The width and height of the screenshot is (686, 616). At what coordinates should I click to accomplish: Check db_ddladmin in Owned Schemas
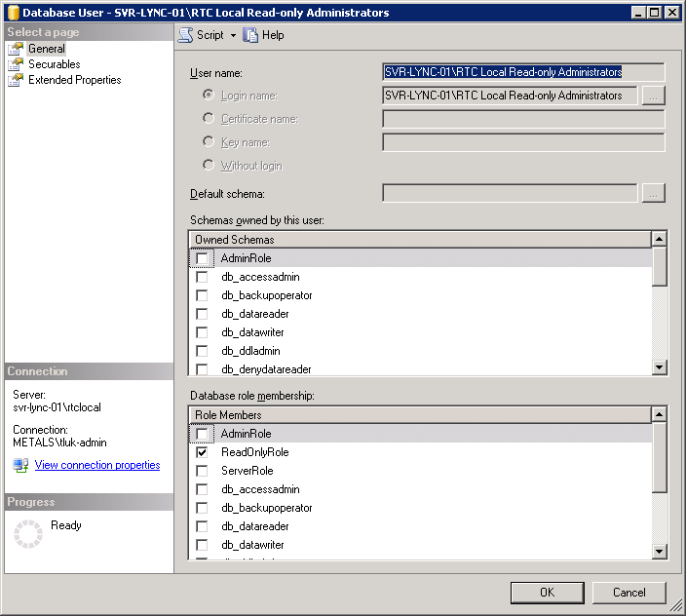point(202,351)
